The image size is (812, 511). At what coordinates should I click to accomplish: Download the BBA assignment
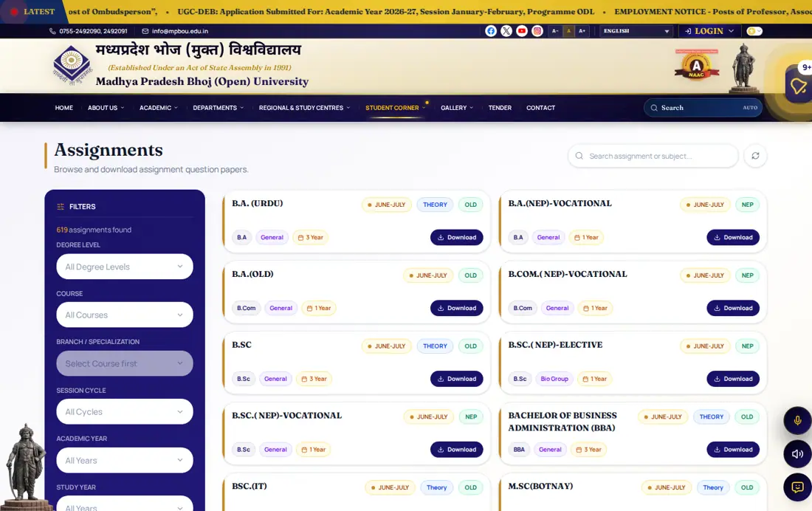(733, 449)
